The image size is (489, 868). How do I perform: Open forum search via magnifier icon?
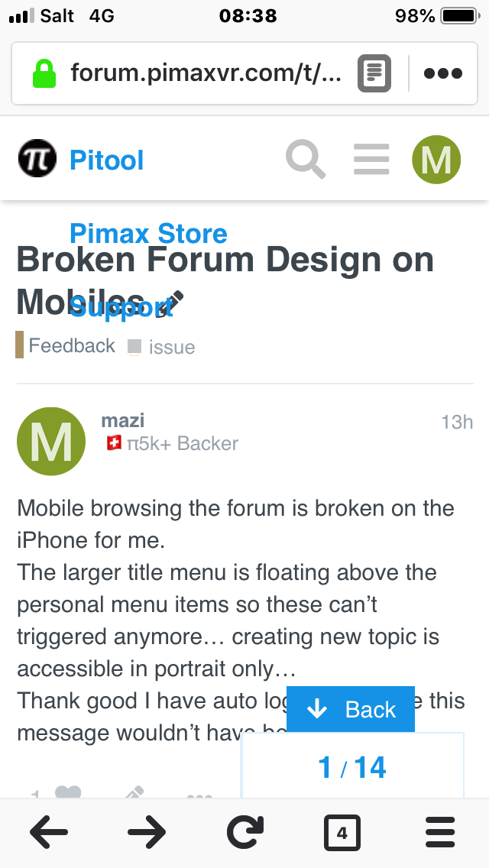coord(306,160)
